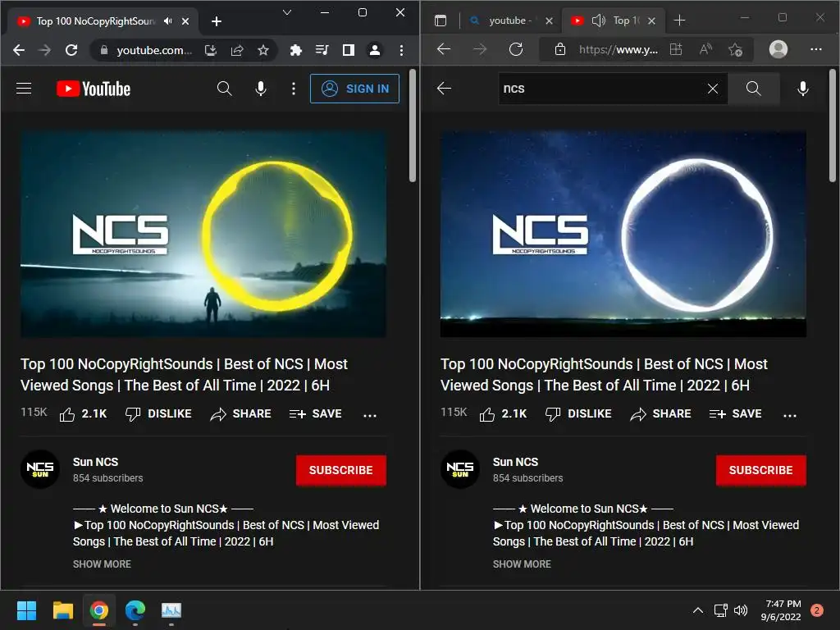
Task: Open a new tab in Chrome
Action: tap(217, 21)
